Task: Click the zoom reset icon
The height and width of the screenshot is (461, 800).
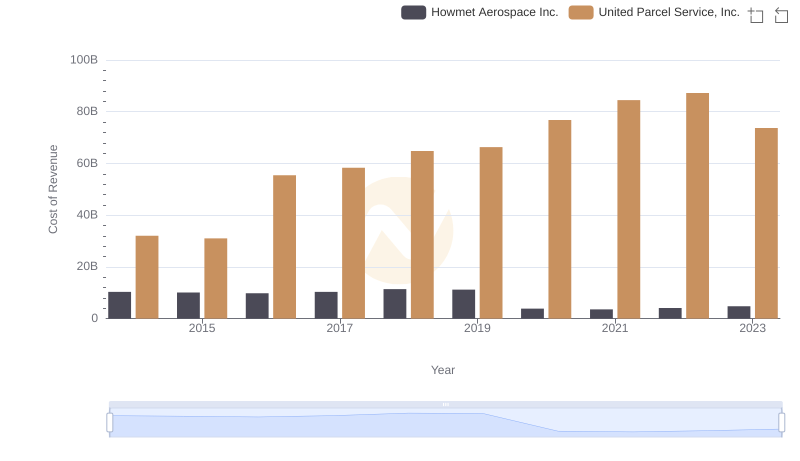Action: pos(781,15)
